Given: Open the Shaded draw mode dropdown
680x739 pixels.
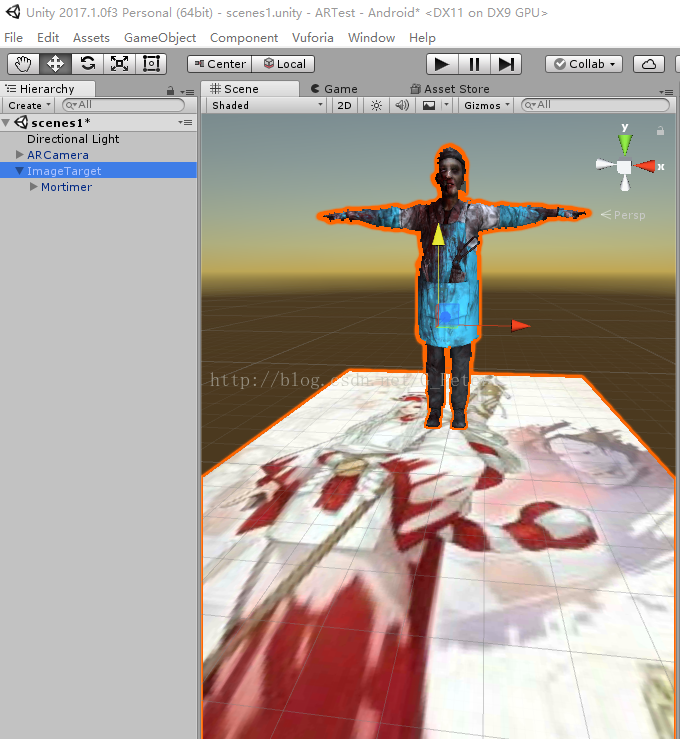Looking at the screenshot, I should pos(267,105).
